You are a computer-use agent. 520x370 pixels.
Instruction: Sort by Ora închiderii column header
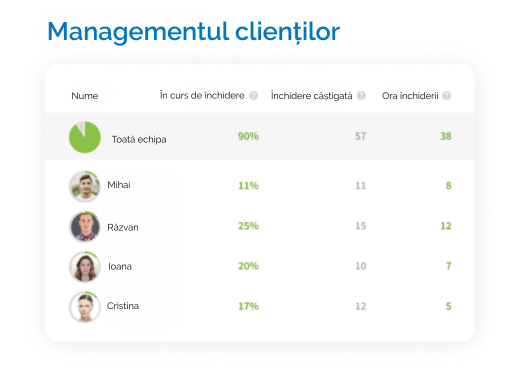(x=410, y=96)
